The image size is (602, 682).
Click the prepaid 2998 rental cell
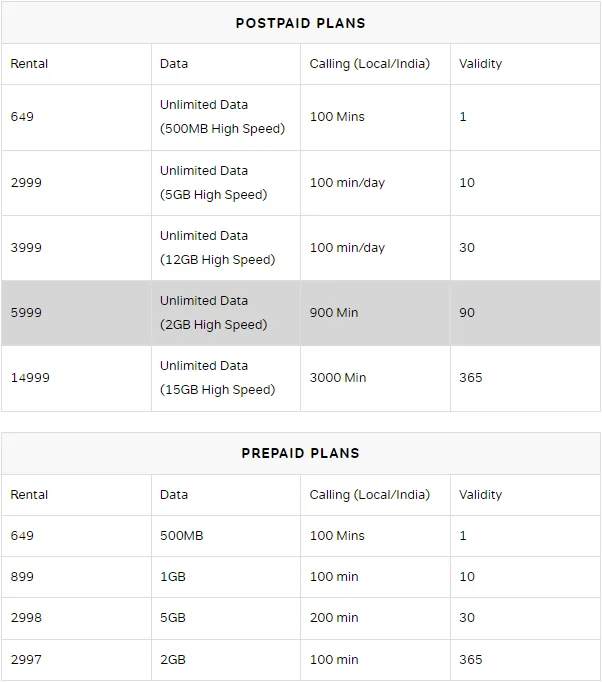pyautogui.click(x=76, y=618)
